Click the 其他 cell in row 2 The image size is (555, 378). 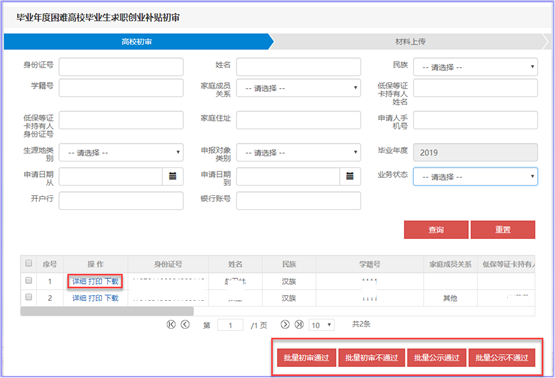tap(450, 298)
